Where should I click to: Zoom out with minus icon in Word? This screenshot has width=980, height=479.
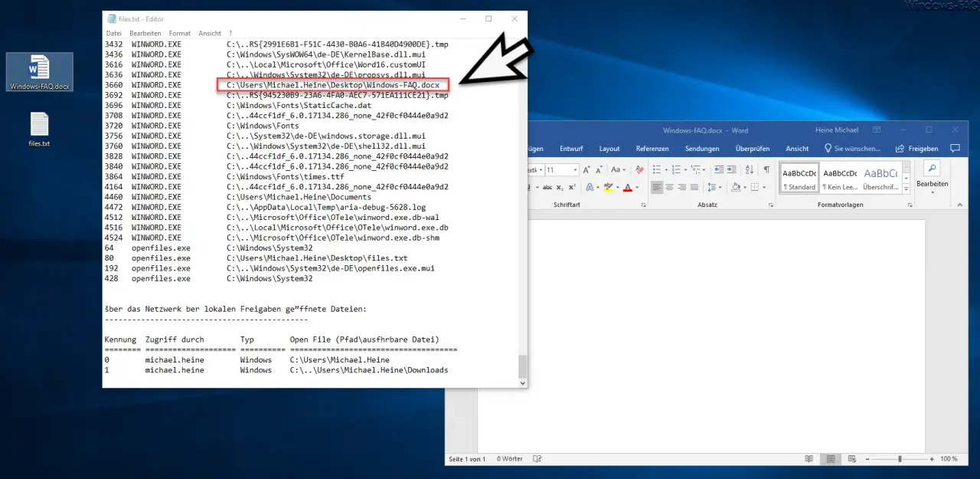(867, 459)
